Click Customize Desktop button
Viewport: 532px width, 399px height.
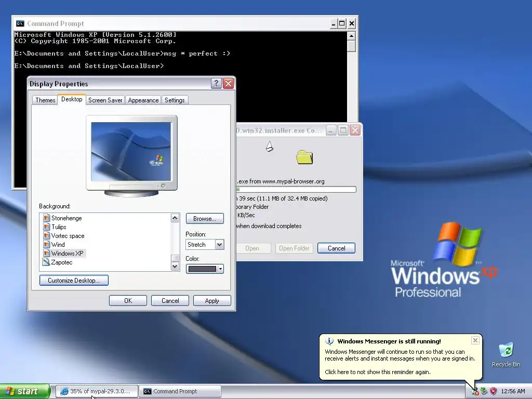click(x=74, y=280)
